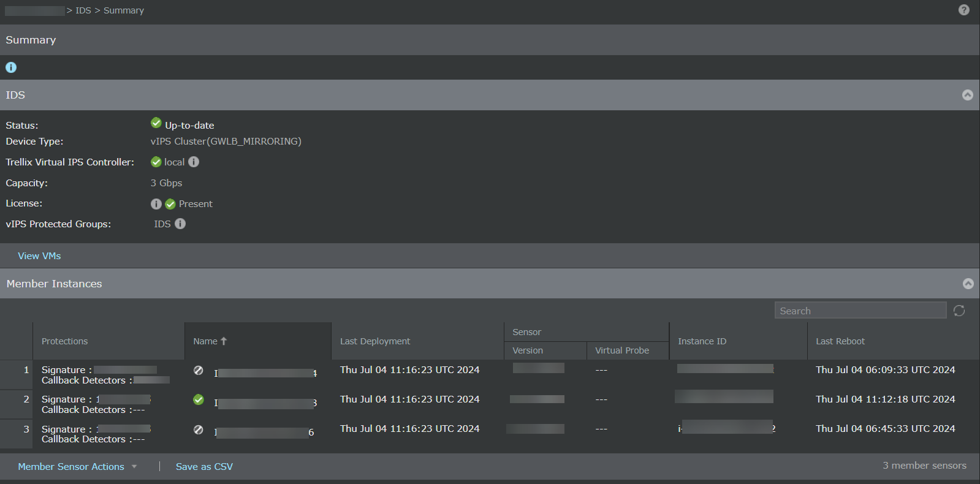Open the View VMs link
Viewport: 980px width, 484px height.
click(x=39, y=256)
